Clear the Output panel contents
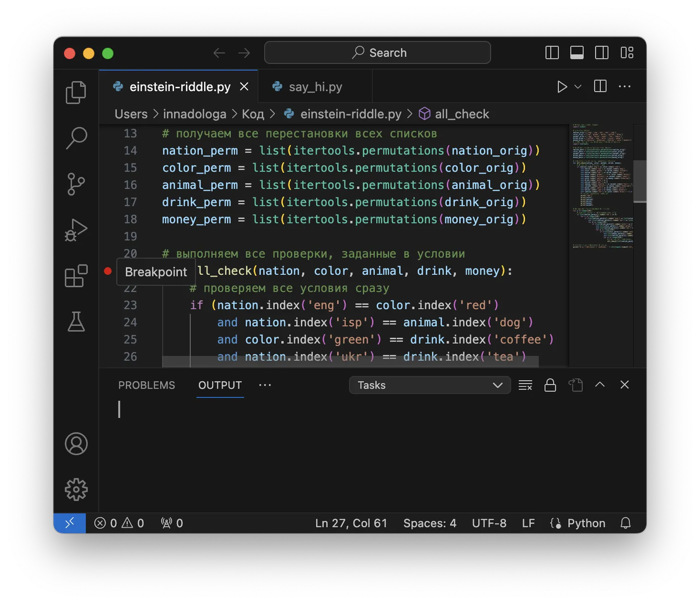The height and width of the screenshot is (604, 700). [x=525, y=385]
